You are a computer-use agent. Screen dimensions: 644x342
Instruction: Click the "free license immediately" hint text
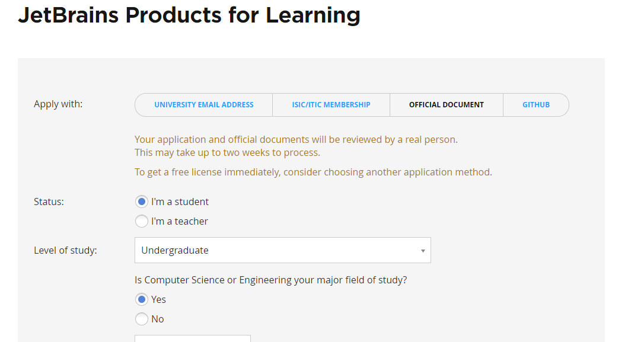coord(313,172)
